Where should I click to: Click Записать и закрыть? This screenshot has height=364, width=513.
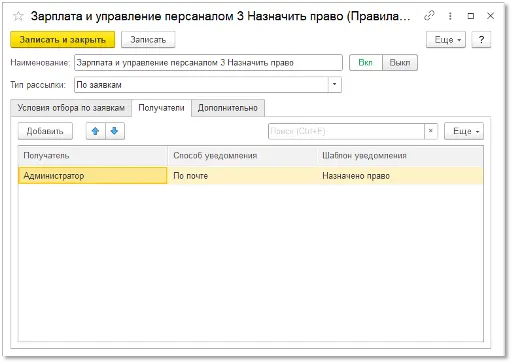[x=63, y=40]
